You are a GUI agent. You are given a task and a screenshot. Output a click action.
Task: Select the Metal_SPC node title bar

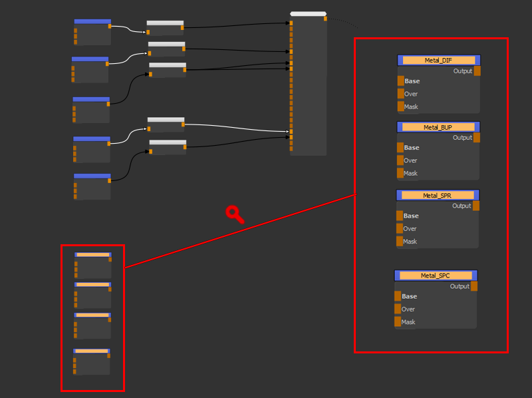pyautogui.click(x=436, y=275)
